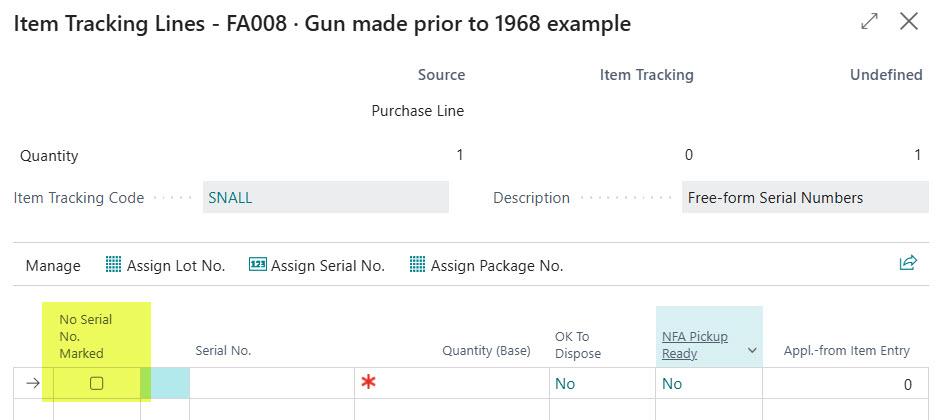The image size is (939, 420).
Task: Click the Assign Serial No. action
Action: tap(327, 266)
